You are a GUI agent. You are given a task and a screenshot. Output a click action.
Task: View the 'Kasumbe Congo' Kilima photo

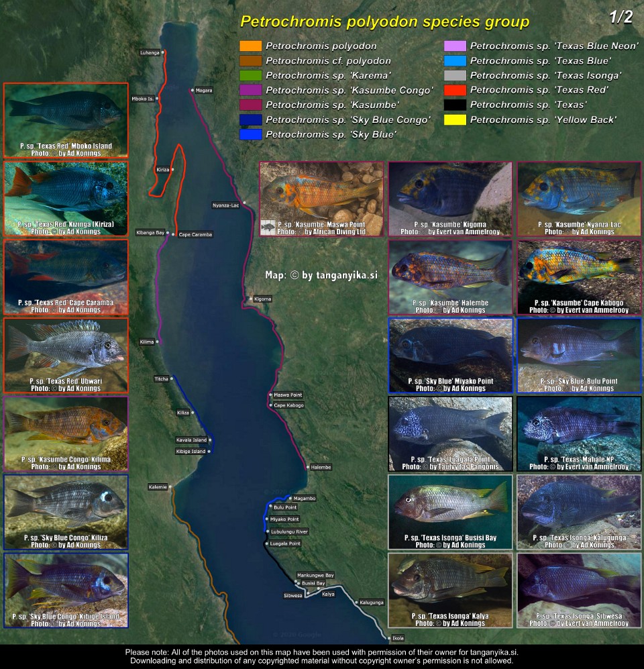pyautogui.click(x=66, y=433)
